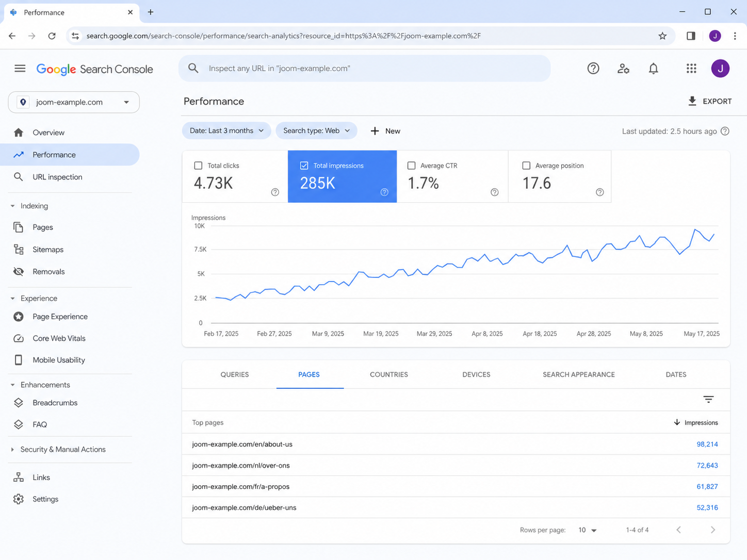Go to next page of table rows
Image resolution: width=747 pixels, height=560 pixels.
(713, 530)
